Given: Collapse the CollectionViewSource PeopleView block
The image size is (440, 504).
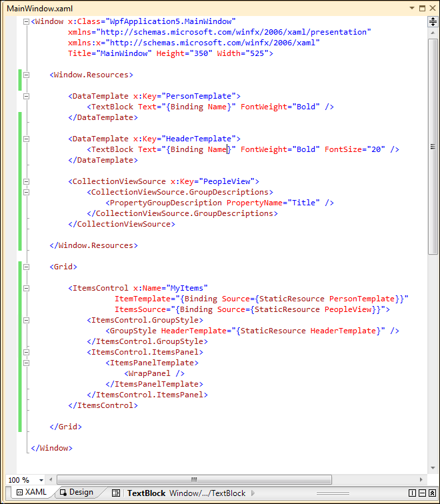Looking at the screenshot, I should (x=27, y=181).
